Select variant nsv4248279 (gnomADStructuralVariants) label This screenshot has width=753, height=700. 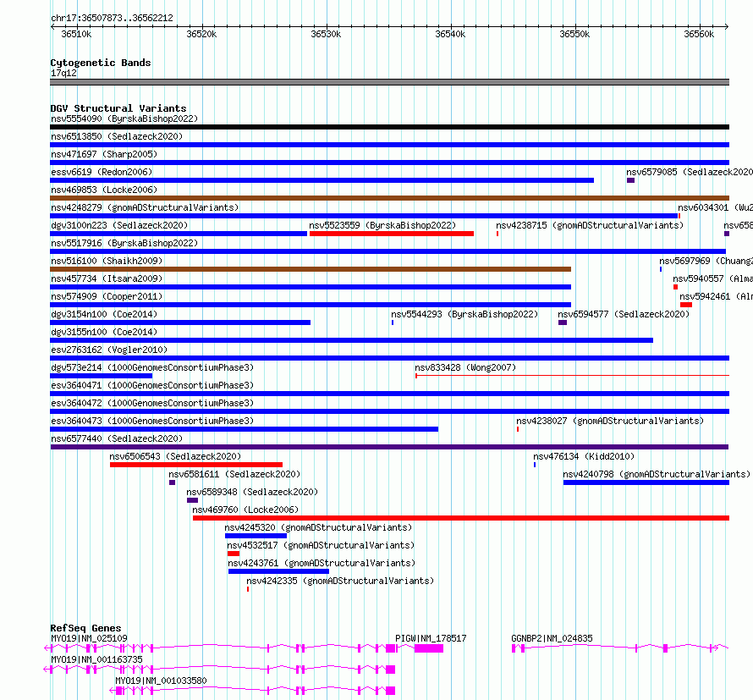[x=145, y=207]
